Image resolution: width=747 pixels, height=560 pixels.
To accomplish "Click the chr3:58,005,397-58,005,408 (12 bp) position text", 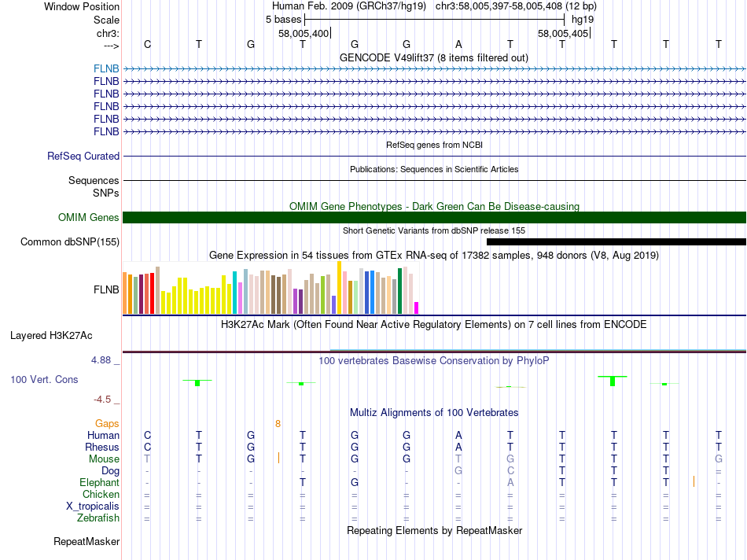I will [x=516, y=6].
